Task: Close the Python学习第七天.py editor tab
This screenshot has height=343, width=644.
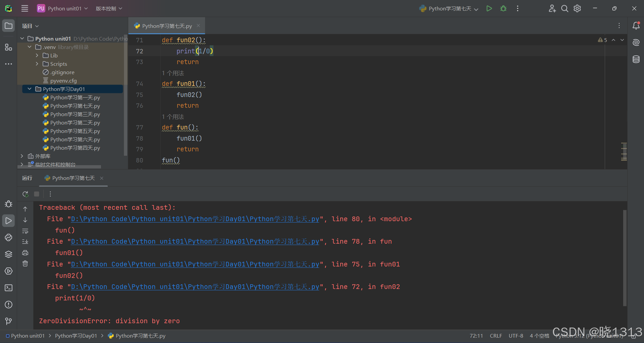Action: [198, 26]
